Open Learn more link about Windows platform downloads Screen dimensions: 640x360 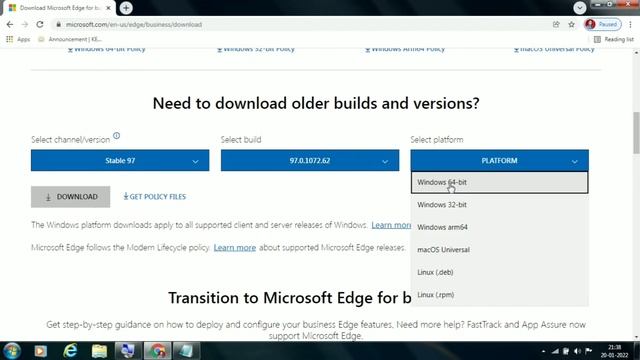pos(391,225)
